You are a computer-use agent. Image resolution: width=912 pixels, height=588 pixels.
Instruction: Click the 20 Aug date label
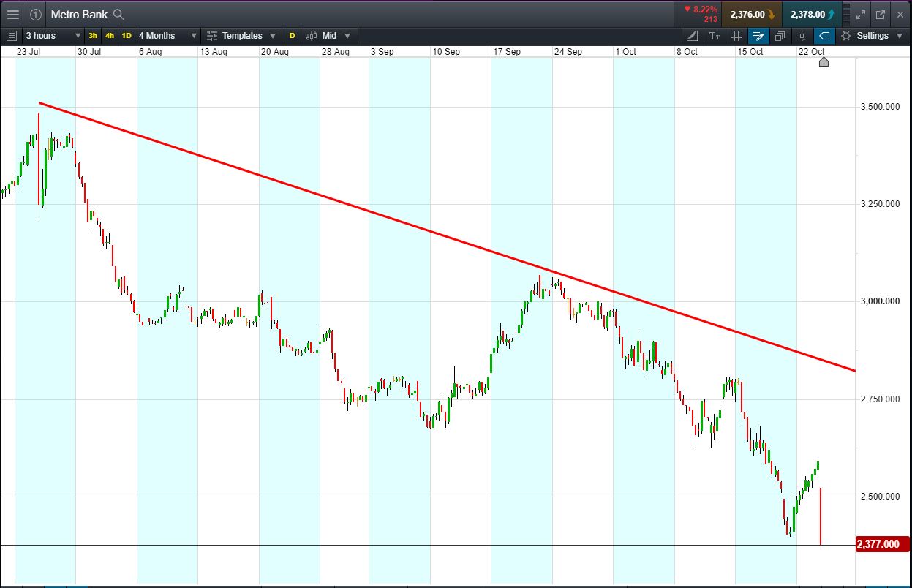[x=274, y=51]
